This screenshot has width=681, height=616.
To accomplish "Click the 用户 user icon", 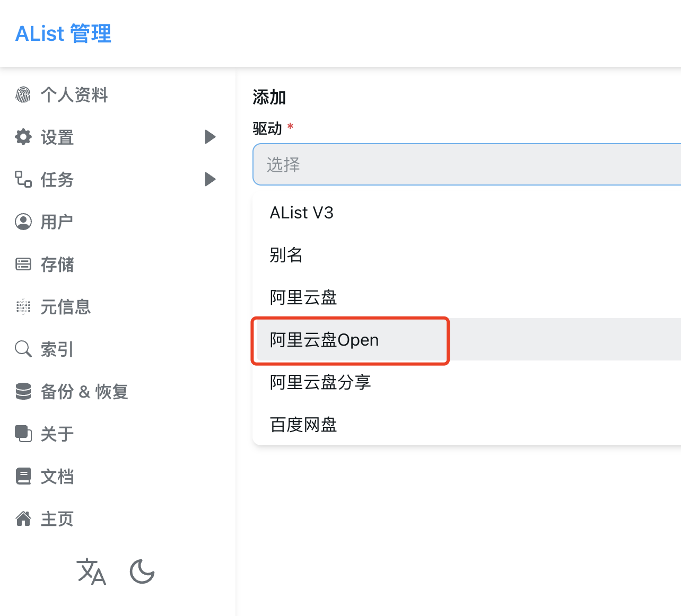I will [23, 222].
